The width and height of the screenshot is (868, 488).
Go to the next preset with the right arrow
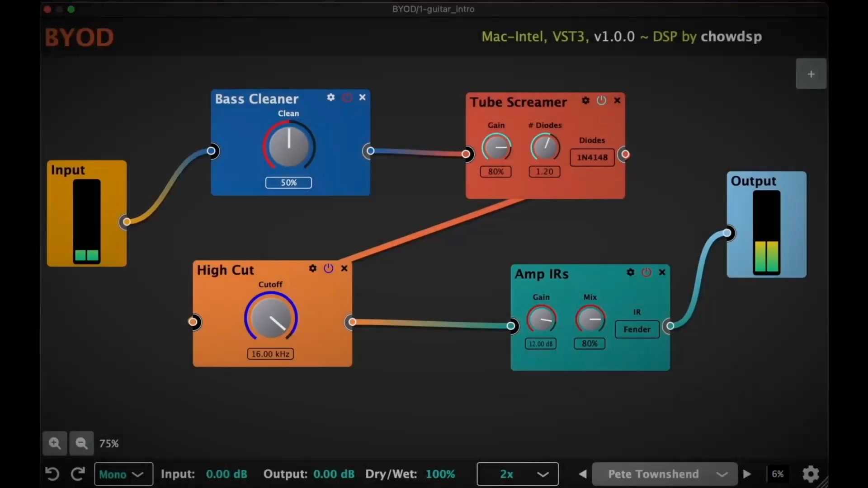click(747, 474)
